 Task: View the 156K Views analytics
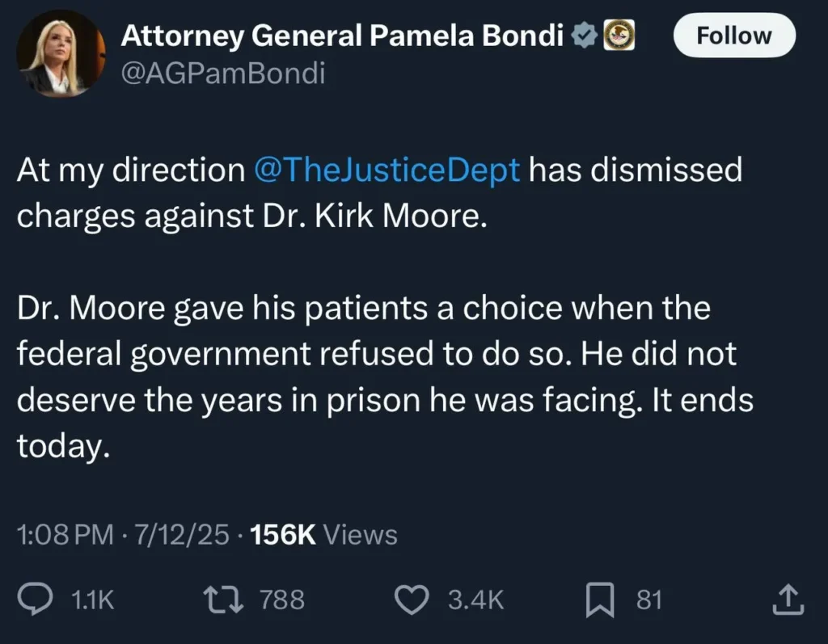click(x=325, y=534)
